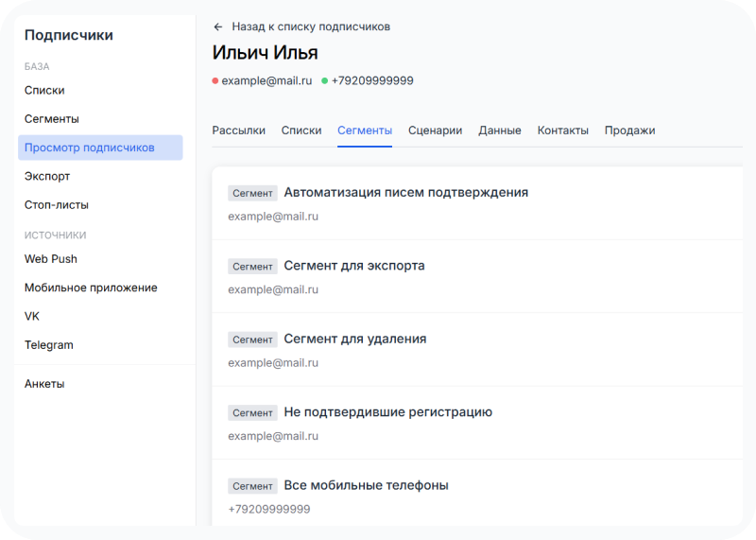Select Мобильное приложение in sidebar
The image size is (756, 540).
pyautogui.click(x=91, y=287)
